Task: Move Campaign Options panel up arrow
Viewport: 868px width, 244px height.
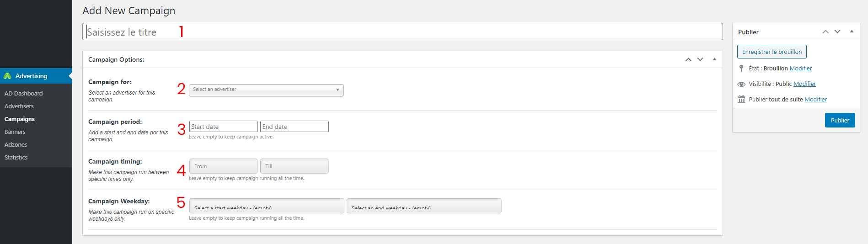Action: [688, 59]
